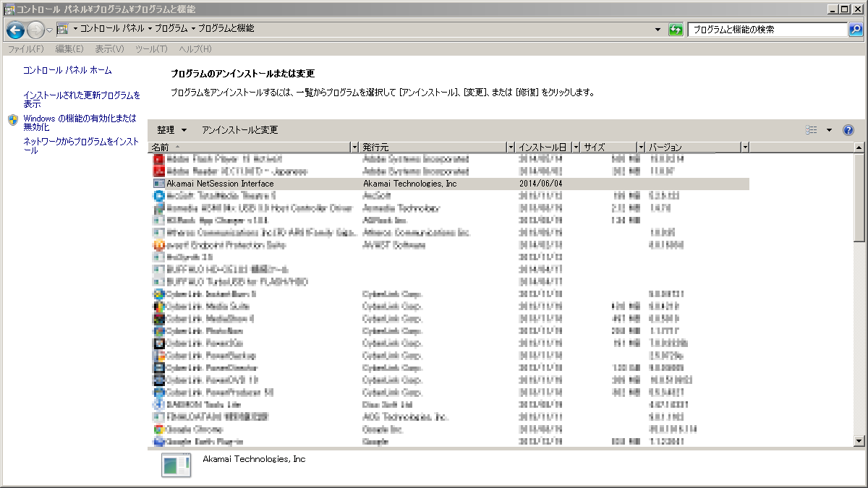This screenshot has width=868, height=488.
Task: Click the コントロール パネル breadcrumb in the address bar
Action: click(111, 29)
